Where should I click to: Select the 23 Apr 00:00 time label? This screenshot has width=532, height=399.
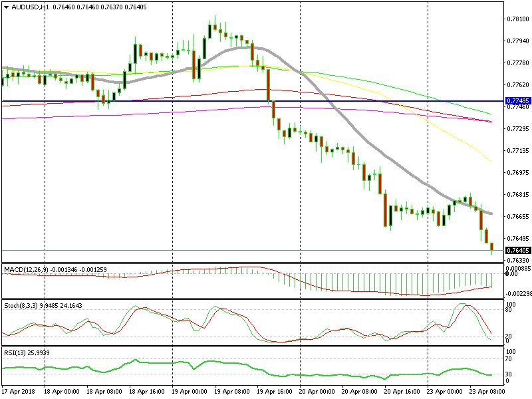(444, 391)
